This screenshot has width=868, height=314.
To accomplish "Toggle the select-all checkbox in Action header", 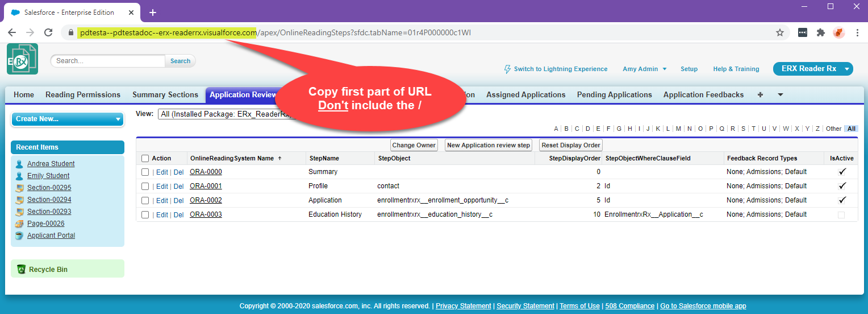I will pyautogui.click(x=145, y=159).
